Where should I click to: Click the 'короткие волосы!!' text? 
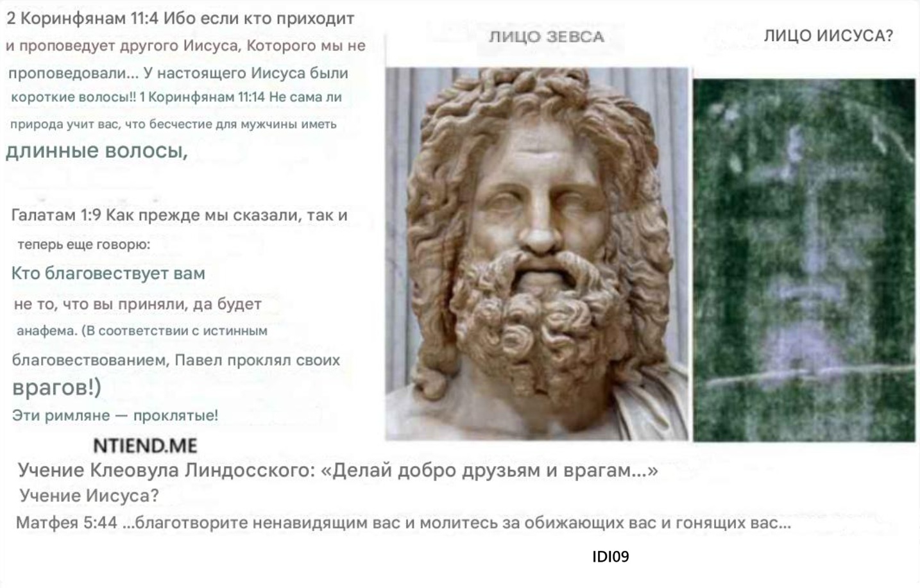tap(74, 97)
